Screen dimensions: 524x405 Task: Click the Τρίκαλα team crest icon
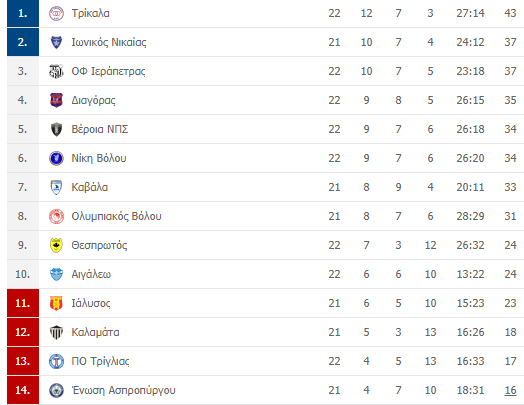click(56, 13)
